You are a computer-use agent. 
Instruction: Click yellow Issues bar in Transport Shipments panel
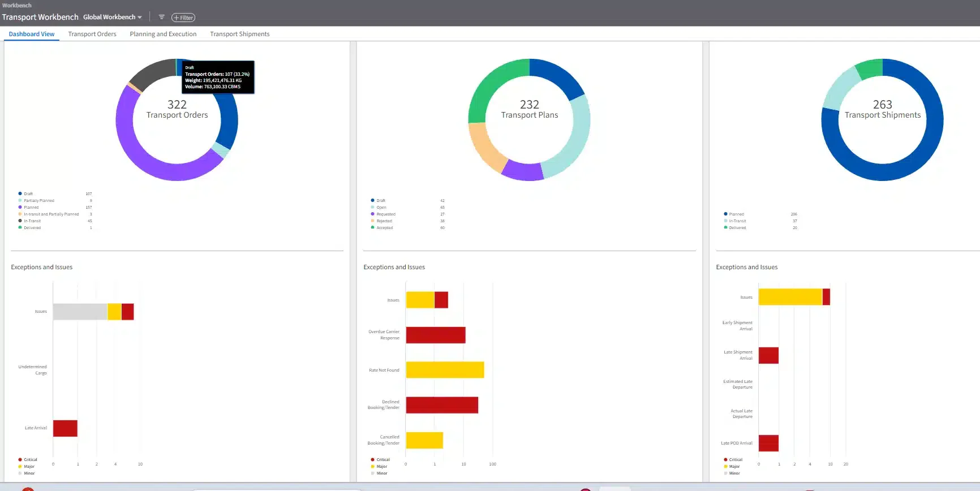click(790, 297)
